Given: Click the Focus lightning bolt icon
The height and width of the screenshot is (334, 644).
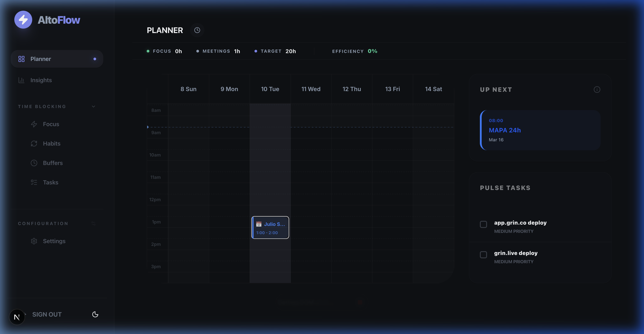Looking at the screenshot, I should point(34,124).
